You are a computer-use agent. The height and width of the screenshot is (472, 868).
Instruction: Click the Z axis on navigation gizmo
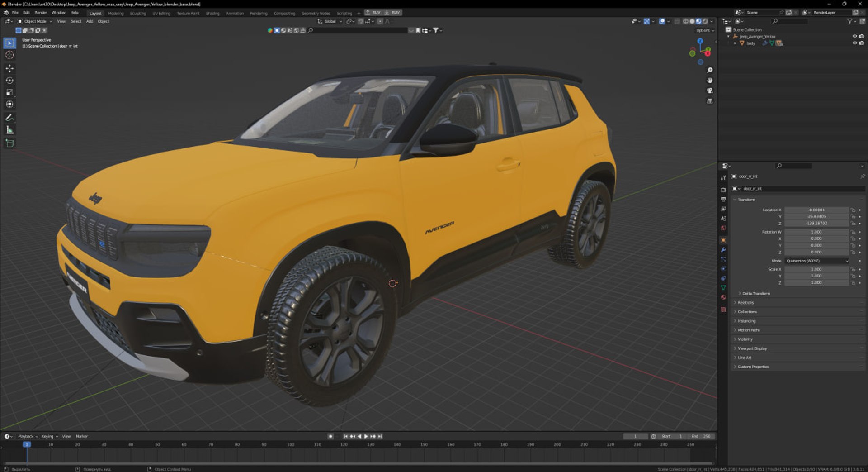click(700, 41)
